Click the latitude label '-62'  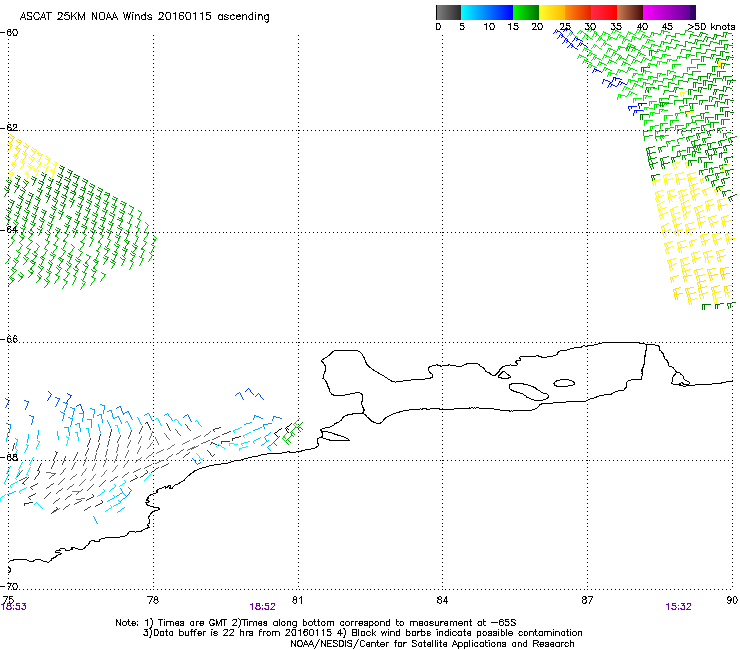pyautogui.click(x=9, y=128)
